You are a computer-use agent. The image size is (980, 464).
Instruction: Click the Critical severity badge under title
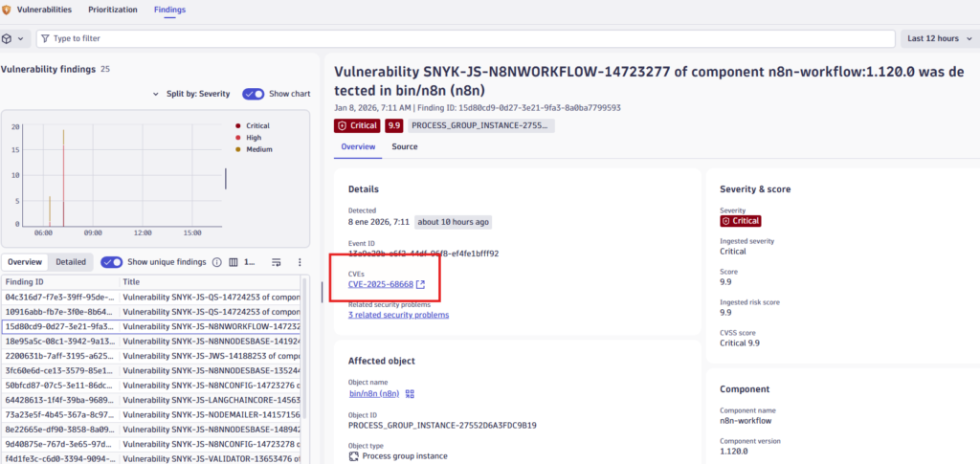(356, 125)
